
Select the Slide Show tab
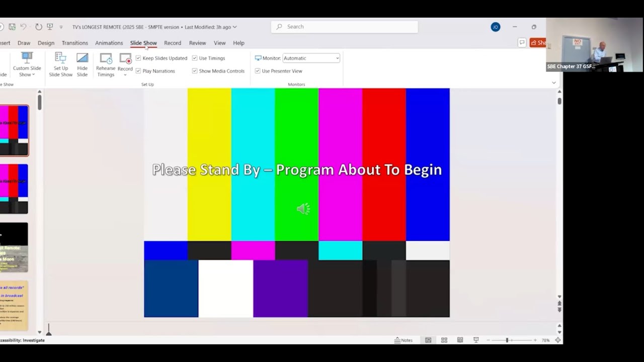[x=143, y=43]
